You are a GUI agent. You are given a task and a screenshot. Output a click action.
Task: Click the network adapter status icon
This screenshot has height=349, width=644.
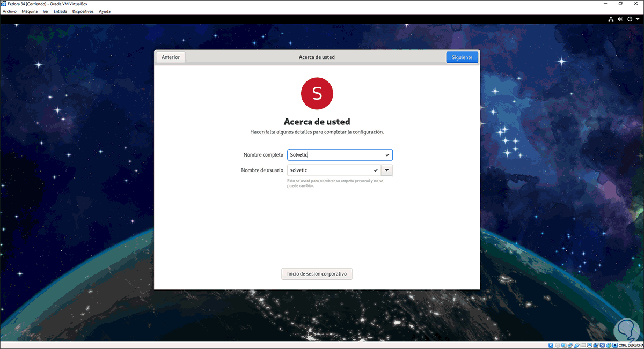[x=570, y=345]
